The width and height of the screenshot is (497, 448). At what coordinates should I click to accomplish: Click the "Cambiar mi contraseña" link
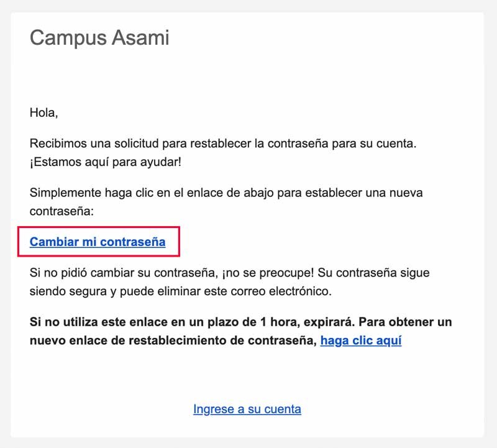point(98,242)
